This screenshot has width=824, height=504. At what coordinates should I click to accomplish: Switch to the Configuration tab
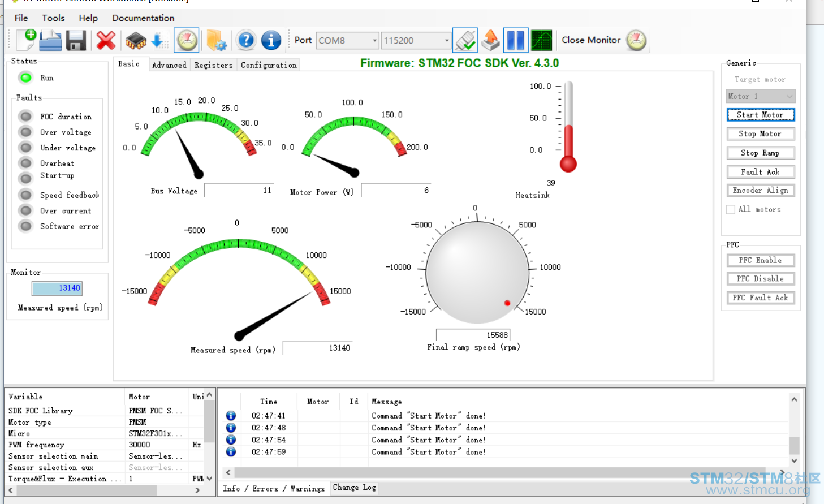[269, 65]
